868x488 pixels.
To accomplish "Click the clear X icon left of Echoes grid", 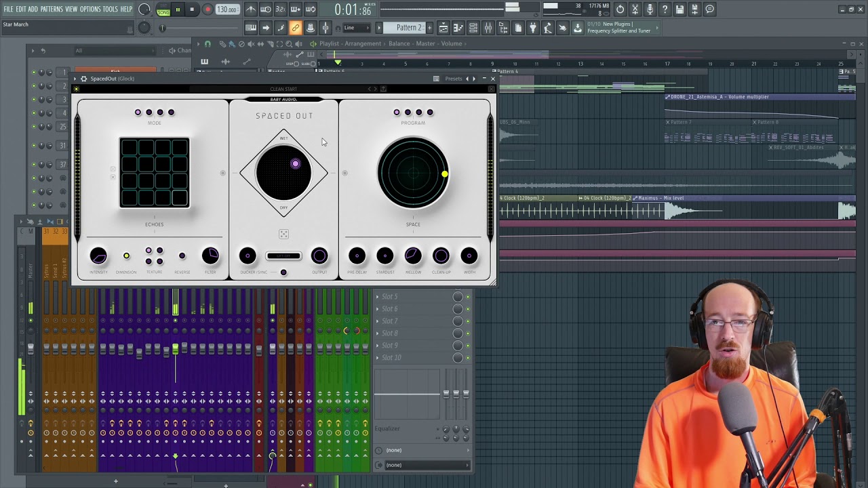I will coord(113,177).
